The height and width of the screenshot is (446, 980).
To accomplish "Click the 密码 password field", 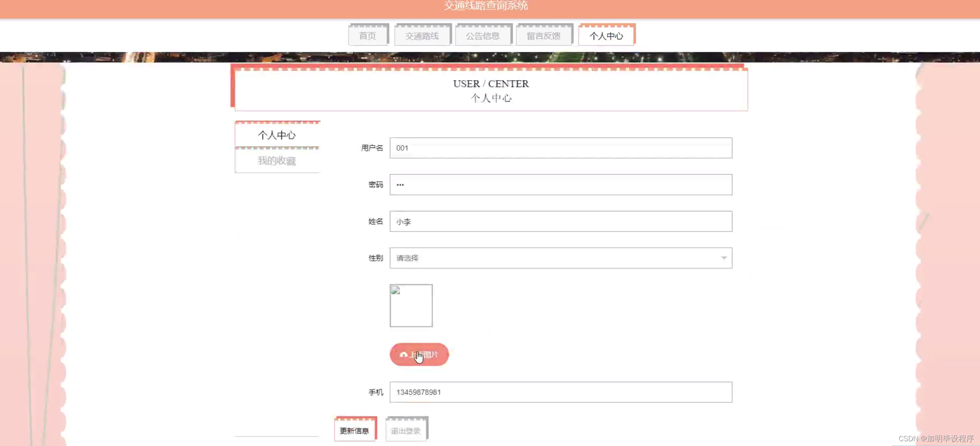I will (x=560, y=184).
